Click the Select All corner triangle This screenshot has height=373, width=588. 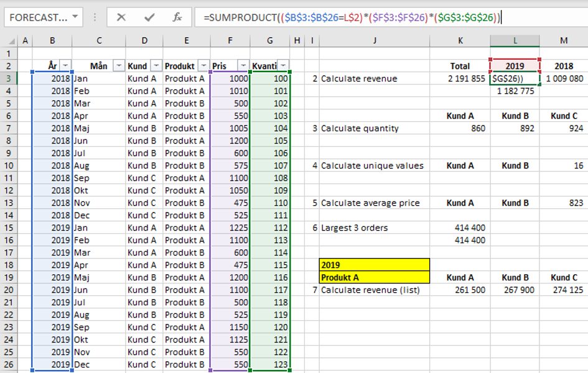tap(12, 40)
